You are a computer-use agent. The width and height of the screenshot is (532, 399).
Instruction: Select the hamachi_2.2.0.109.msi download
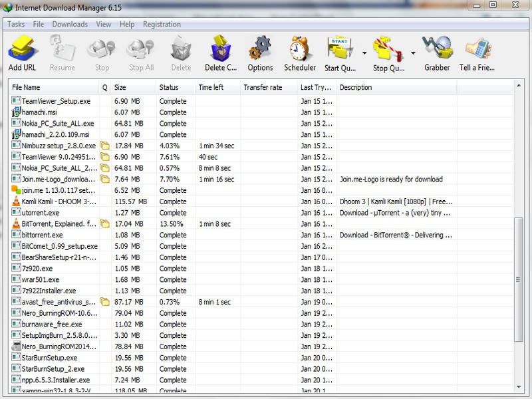pyautogui.click(x=261, y=135)
